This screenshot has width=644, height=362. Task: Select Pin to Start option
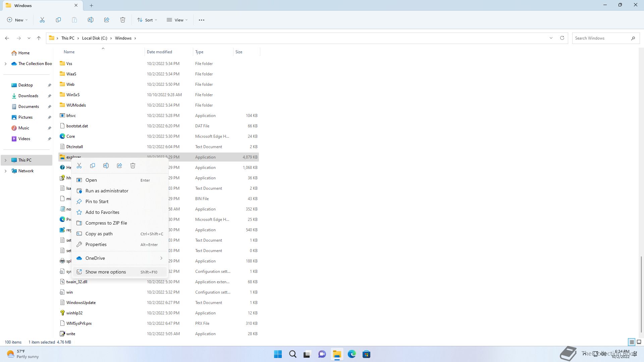click(120, 201)
